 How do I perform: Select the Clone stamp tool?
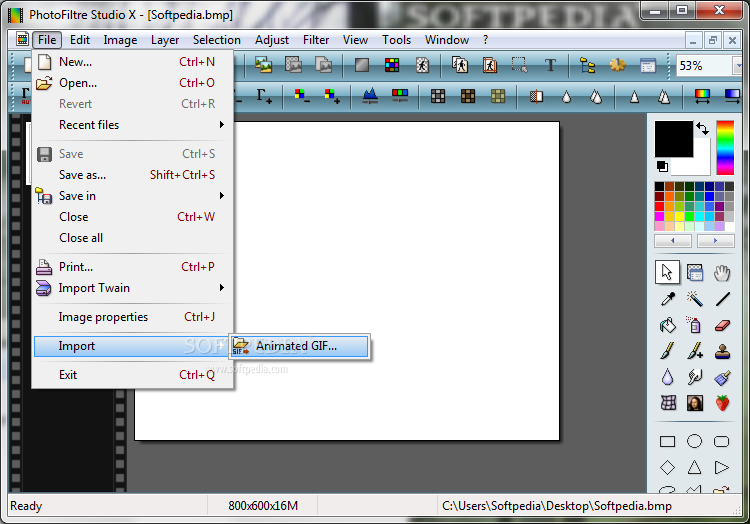(722, 351)
